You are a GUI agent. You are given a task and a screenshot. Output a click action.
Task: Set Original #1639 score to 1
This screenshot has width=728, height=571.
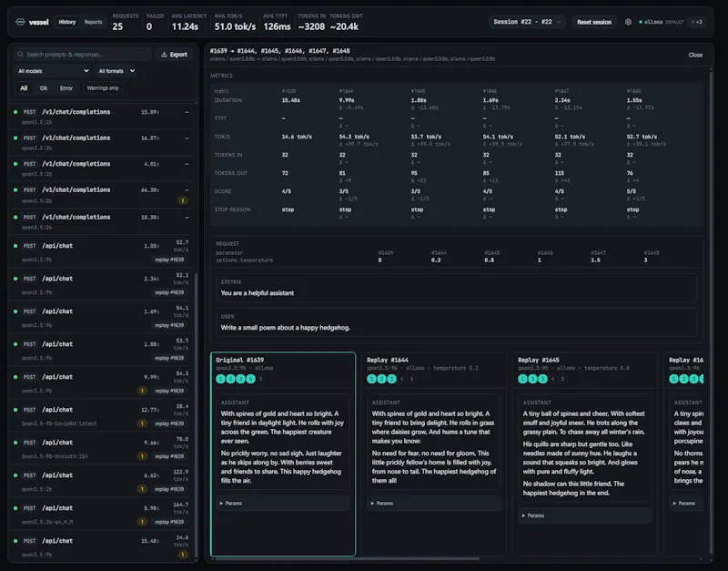(220, 379)
